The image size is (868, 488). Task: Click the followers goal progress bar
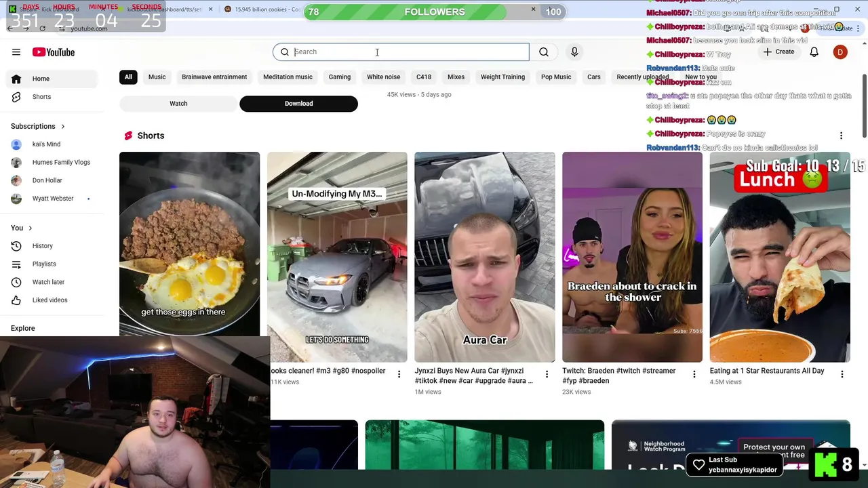435,12
